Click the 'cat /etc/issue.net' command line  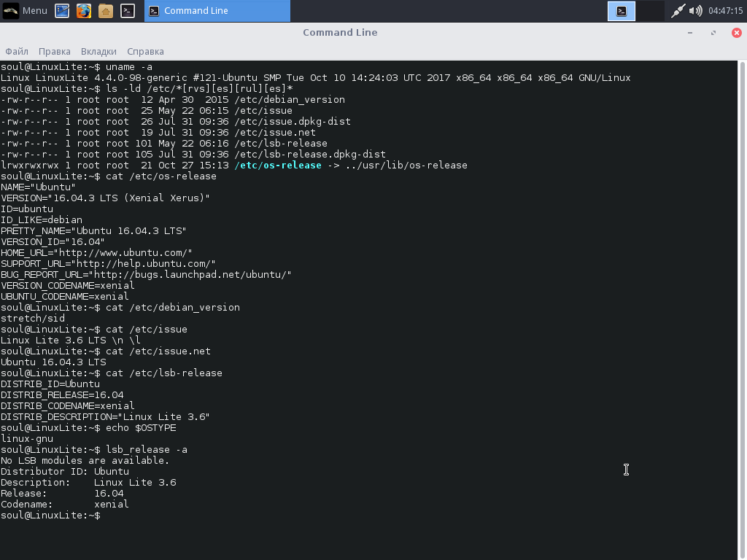[106, 351]
